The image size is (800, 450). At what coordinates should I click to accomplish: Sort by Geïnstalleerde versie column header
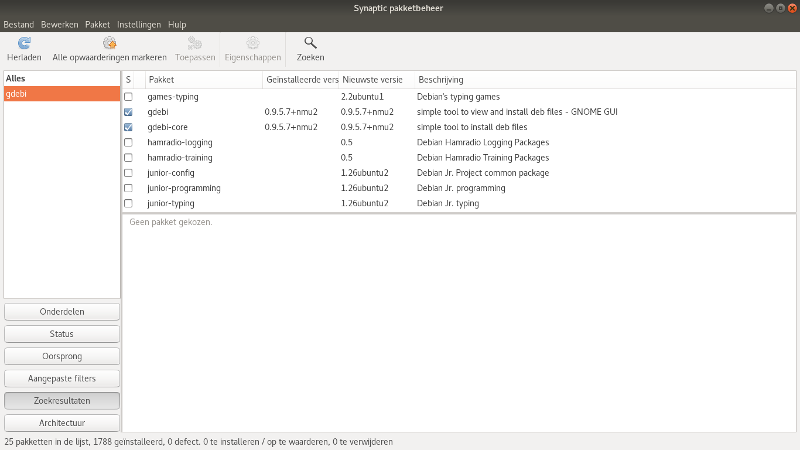point(301,80)
